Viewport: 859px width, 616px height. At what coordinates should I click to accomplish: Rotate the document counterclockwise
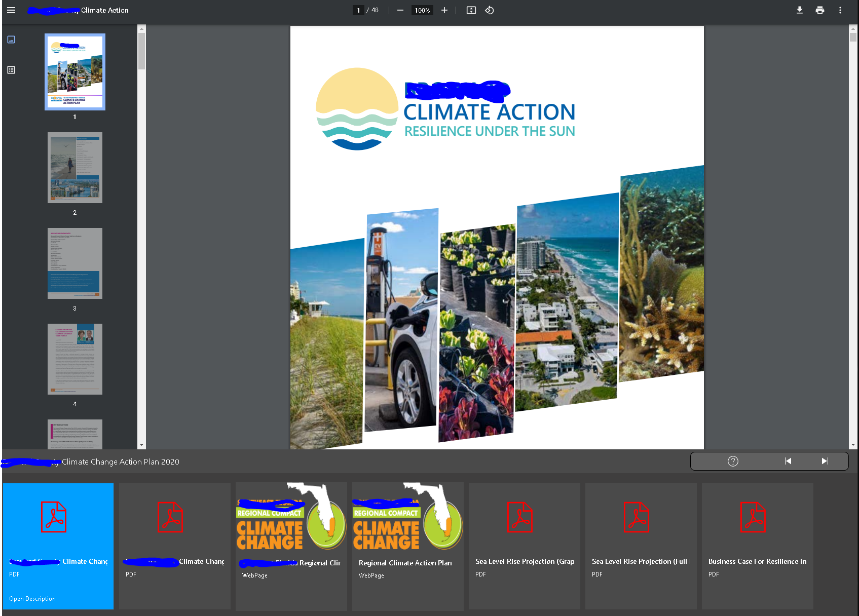coord(490,10)
